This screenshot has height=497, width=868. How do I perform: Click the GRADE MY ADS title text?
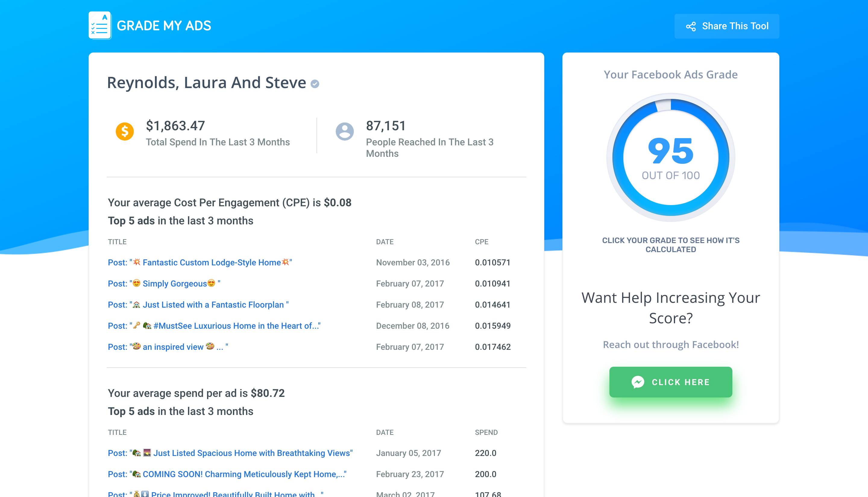coord(164,26)
